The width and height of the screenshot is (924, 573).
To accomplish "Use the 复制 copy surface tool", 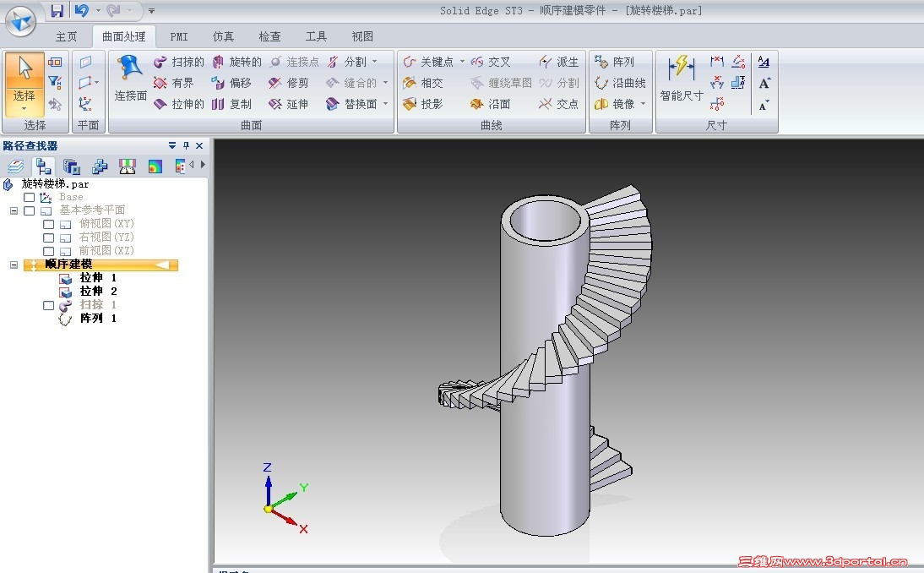I will [231, 104].
